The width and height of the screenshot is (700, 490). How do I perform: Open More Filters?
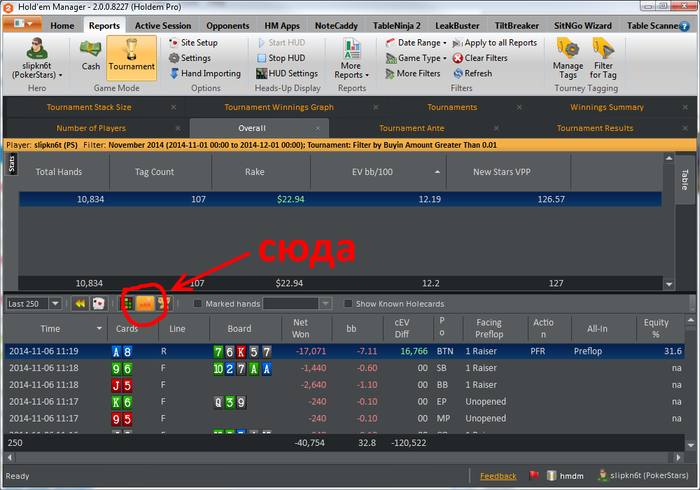(413, 73)
